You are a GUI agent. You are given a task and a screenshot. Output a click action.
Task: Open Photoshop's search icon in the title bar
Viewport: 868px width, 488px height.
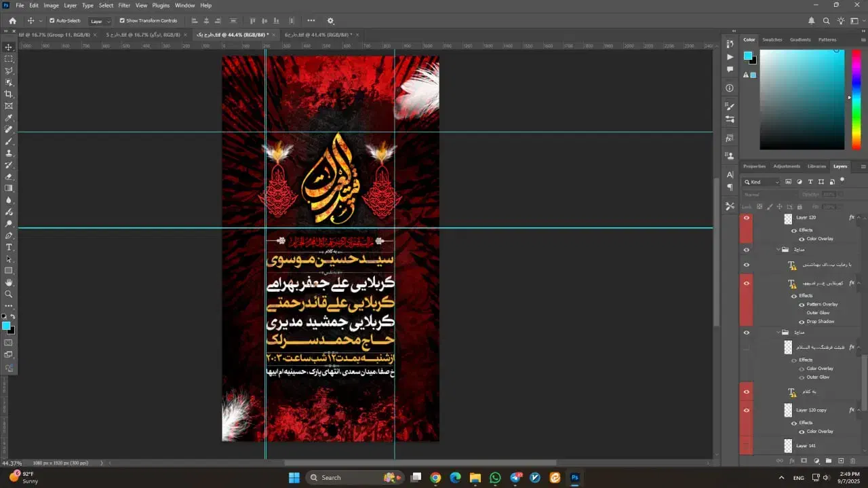click(x=826, y=21)
